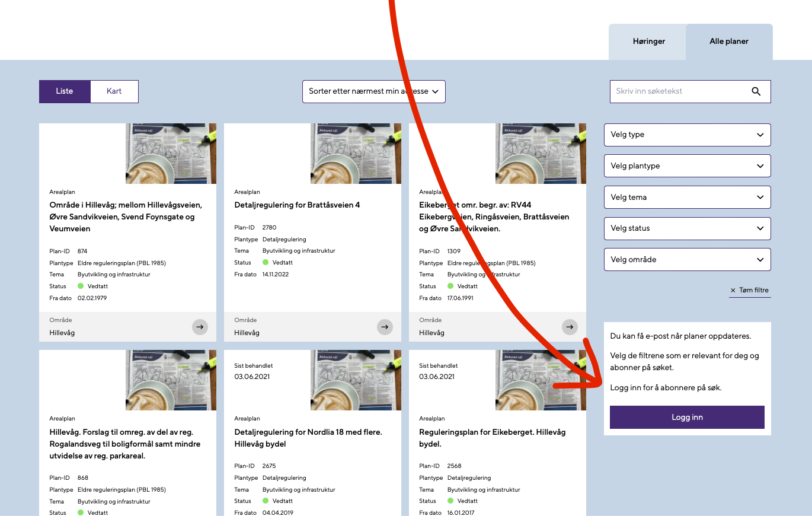Expand the Velg plantype filter

tap(687, 166)
